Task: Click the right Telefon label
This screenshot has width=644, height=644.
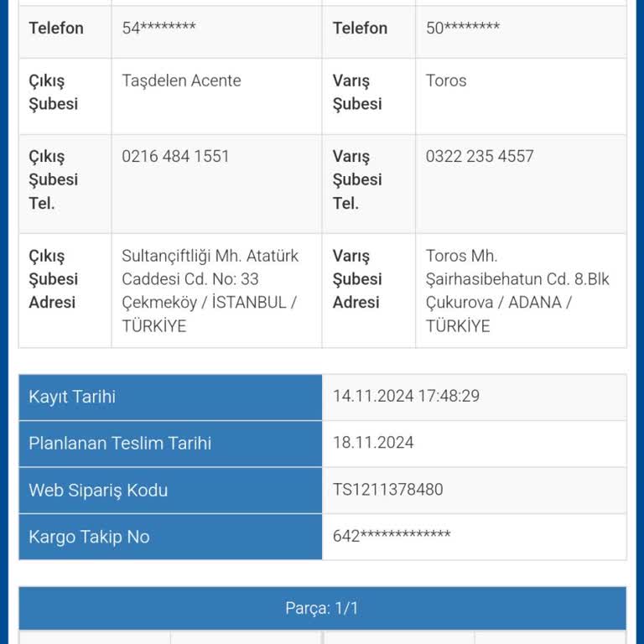Action: [360, 29]
